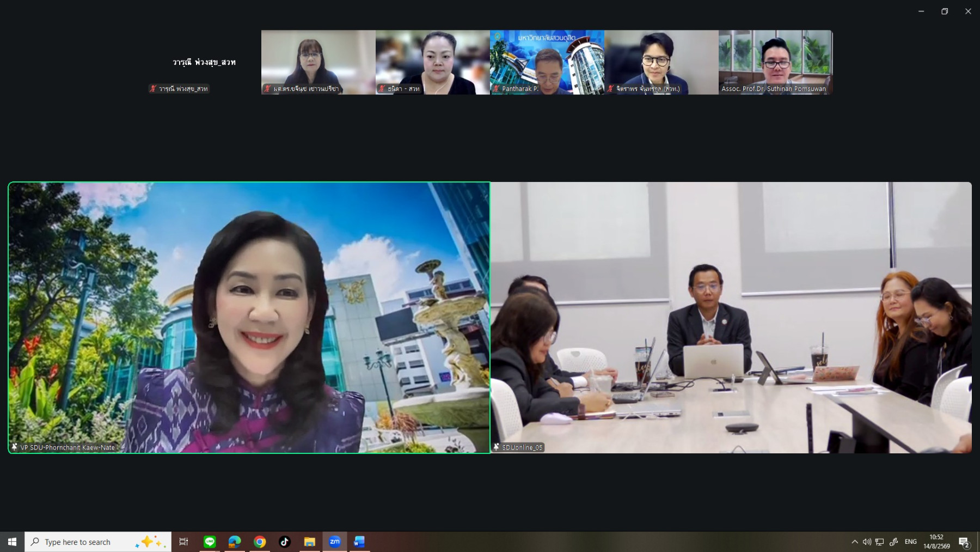The height and width of the screenshot is (552, 980).
Task: Click the Type here to search box
Action: coord(98,542)
